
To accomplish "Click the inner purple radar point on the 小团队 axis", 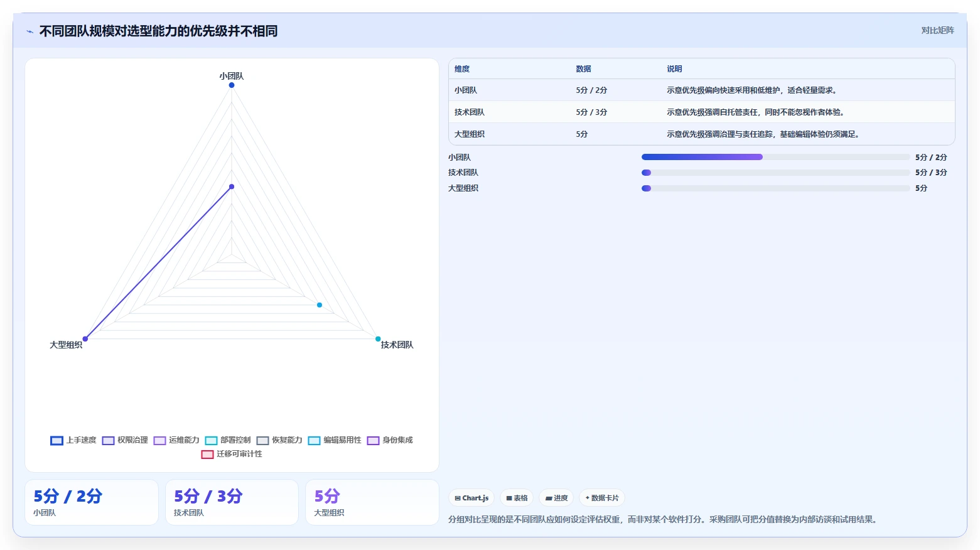I will [x=232, y=186].
